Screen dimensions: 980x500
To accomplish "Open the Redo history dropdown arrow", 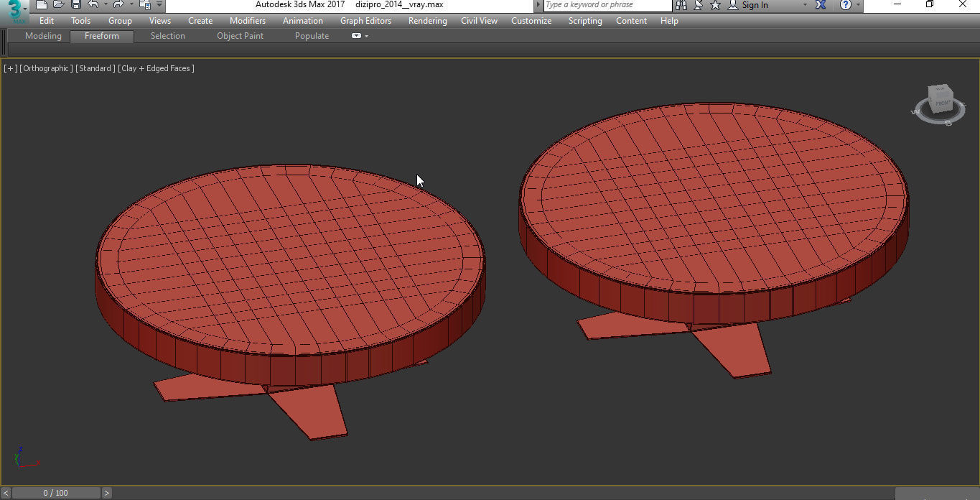I will click(x=131, y=5).
